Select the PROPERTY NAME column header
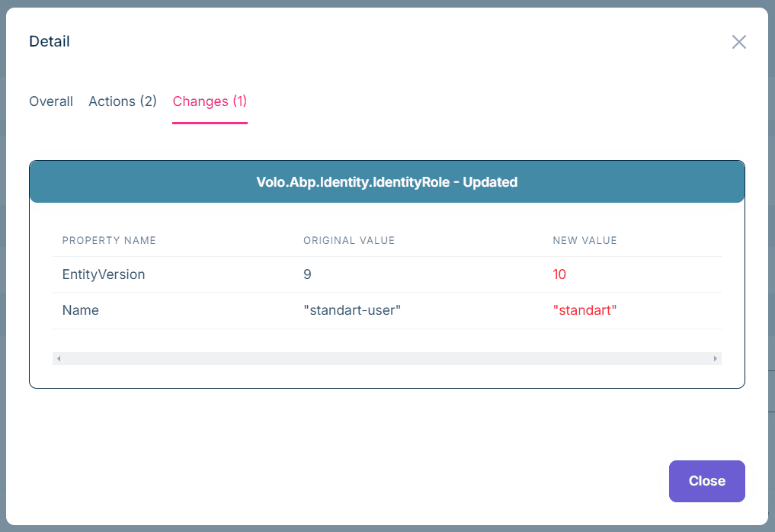The height and width of the screenshot is (532, 775). [x=109, y=240]
